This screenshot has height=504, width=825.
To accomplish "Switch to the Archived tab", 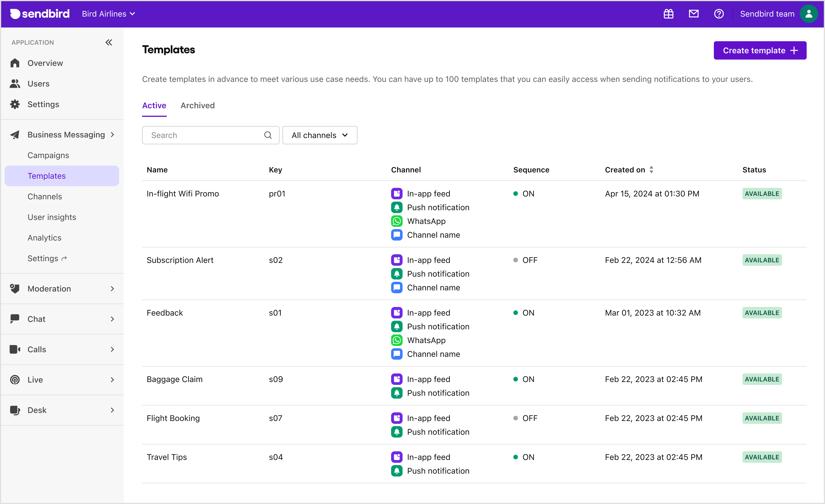I will (x=197, y=105).
